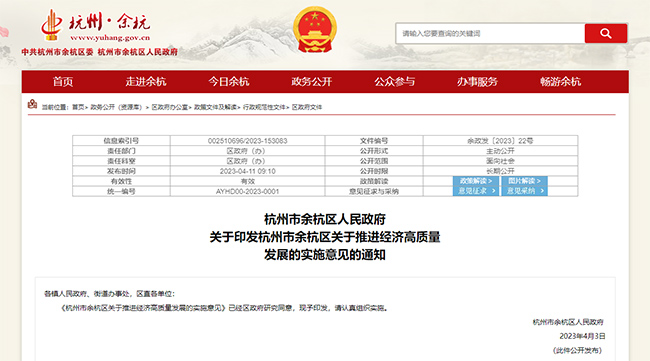Image resolution: width=650 pixels, height=361 pixels.
Task: Click the 面向社会 table cell
Action: [500, 161]
